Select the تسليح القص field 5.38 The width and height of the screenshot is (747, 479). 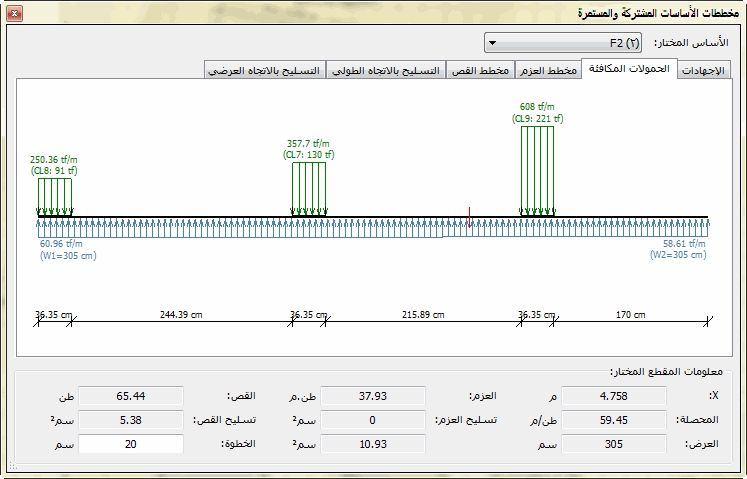pos(131,419)
